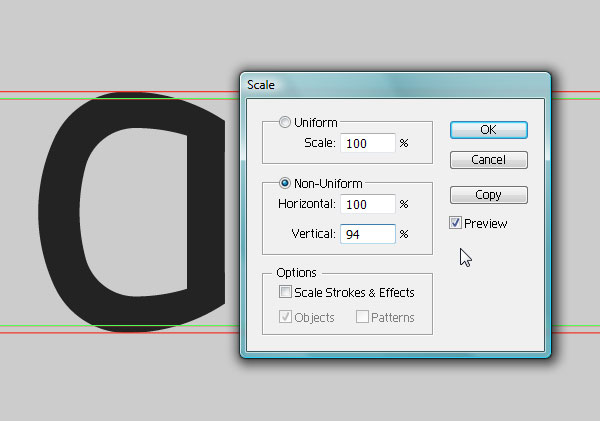Enable Scale Strokes & Effects checkbox
This screenshot has width=600, height=421.
[285, 292]
